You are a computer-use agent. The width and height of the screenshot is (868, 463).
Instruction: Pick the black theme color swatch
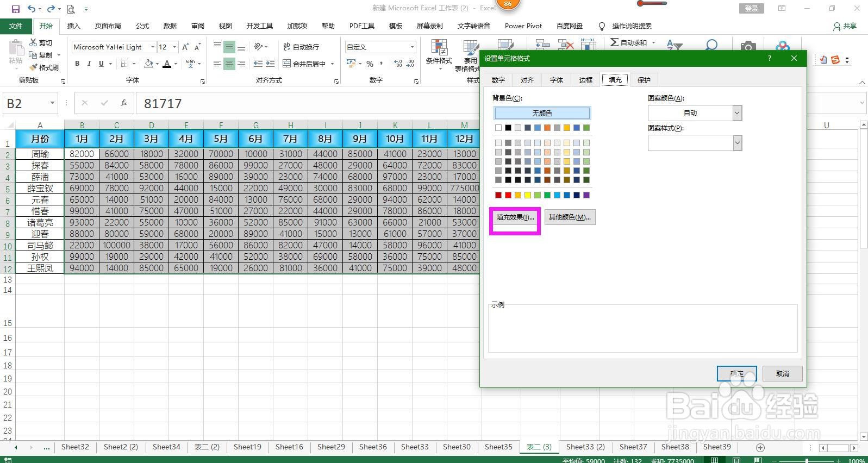pos(508,128)
